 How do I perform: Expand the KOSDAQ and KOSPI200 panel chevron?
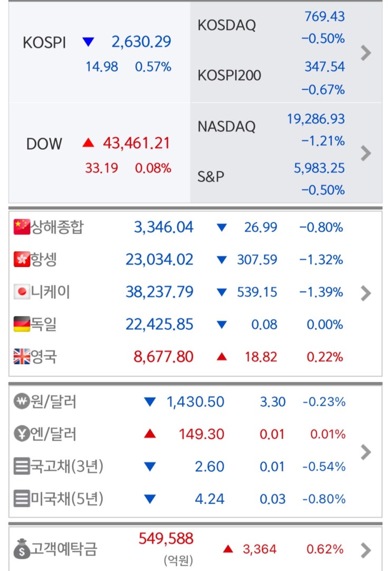tap(366, 53)
